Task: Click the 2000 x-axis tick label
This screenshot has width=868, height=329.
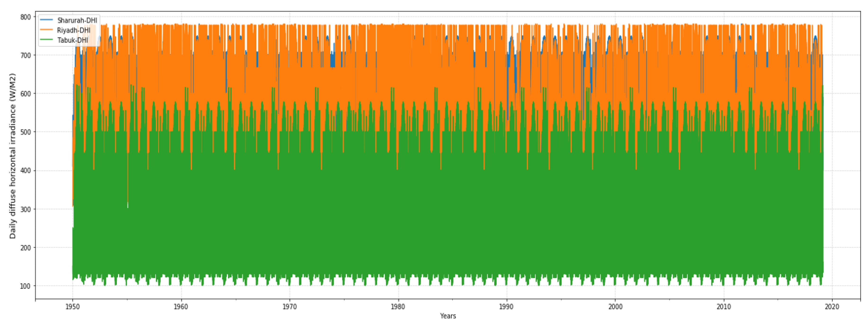Action: point(615,307)
